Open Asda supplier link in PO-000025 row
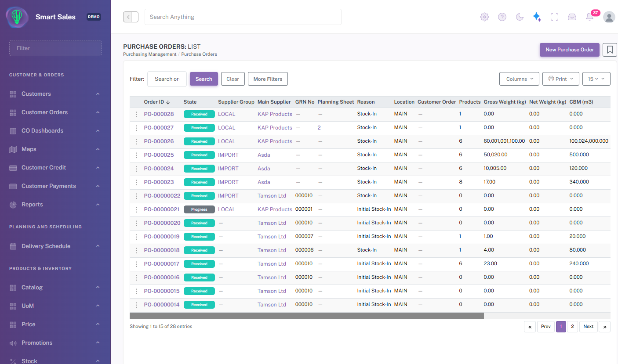 [264, 155]
